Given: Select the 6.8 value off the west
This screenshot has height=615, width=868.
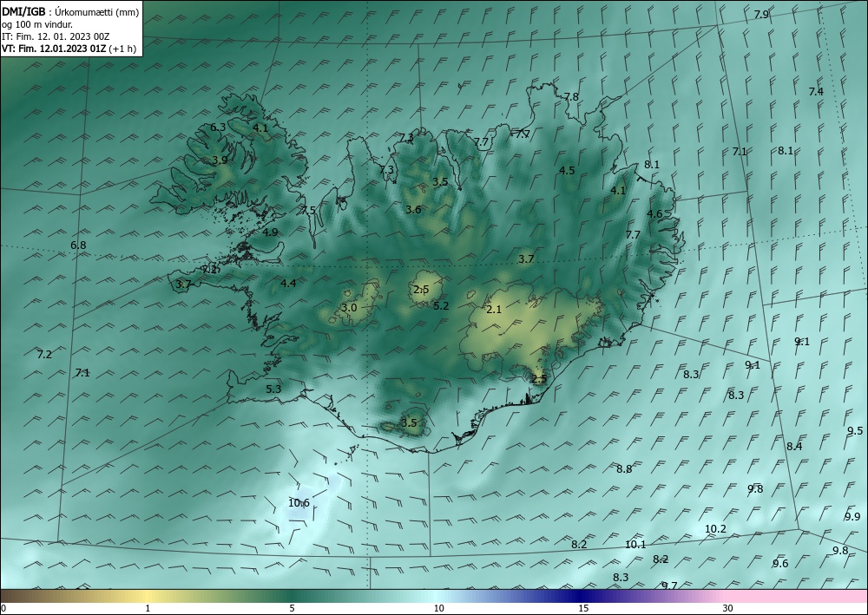Looking at the screenshot, I should tap(79, 245).
